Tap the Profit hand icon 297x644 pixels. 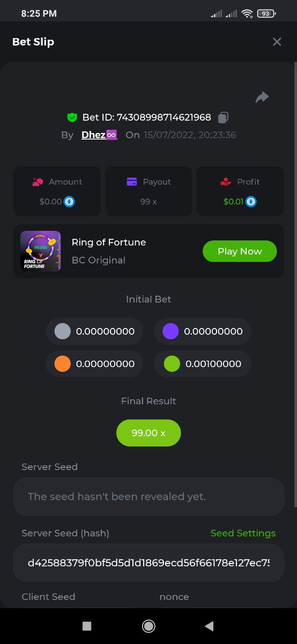[x=226, y=182]
